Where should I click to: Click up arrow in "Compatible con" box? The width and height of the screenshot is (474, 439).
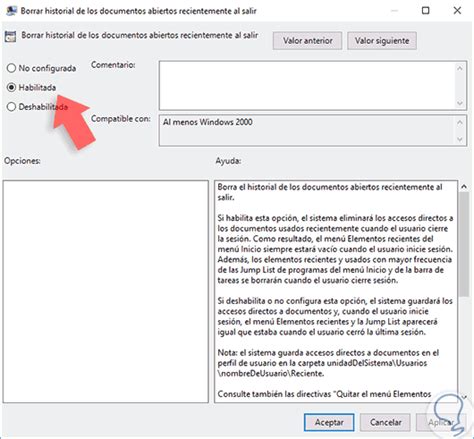460,122
